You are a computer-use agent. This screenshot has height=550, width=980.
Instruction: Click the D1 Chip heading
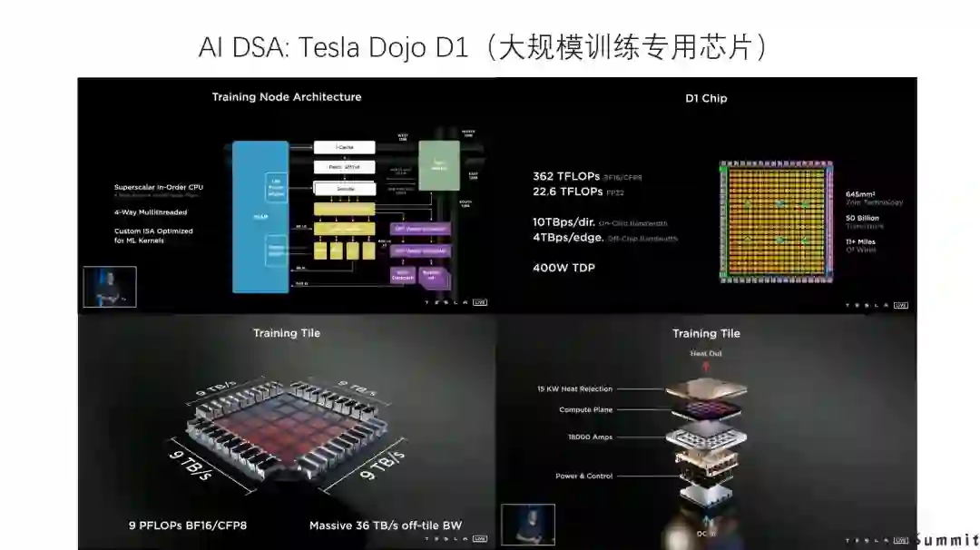click(706, 98)
